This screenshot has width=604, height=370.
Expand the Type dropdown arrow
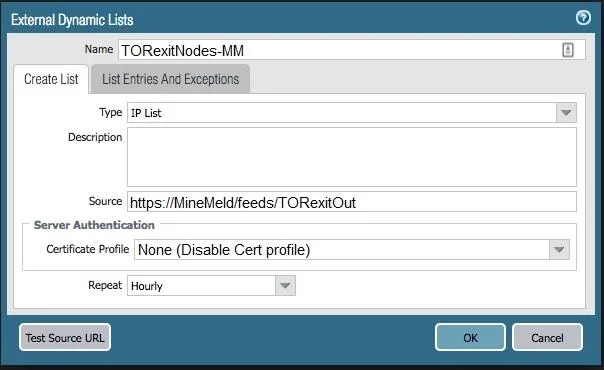click(566, 113)
